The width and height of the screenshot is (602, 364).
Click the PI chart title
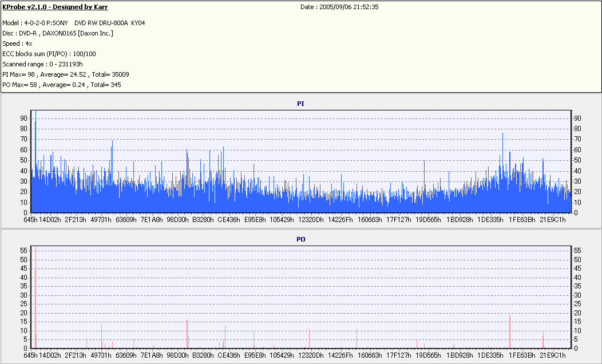[x=300, y=104]
